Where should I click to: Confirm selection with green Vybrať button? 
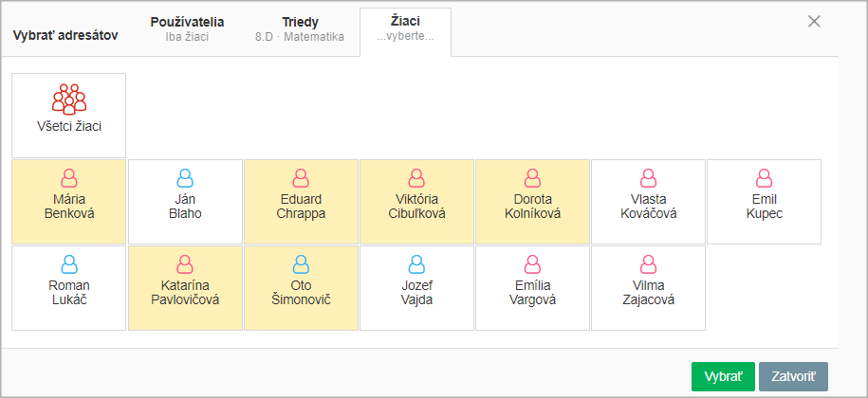[723, 376]
